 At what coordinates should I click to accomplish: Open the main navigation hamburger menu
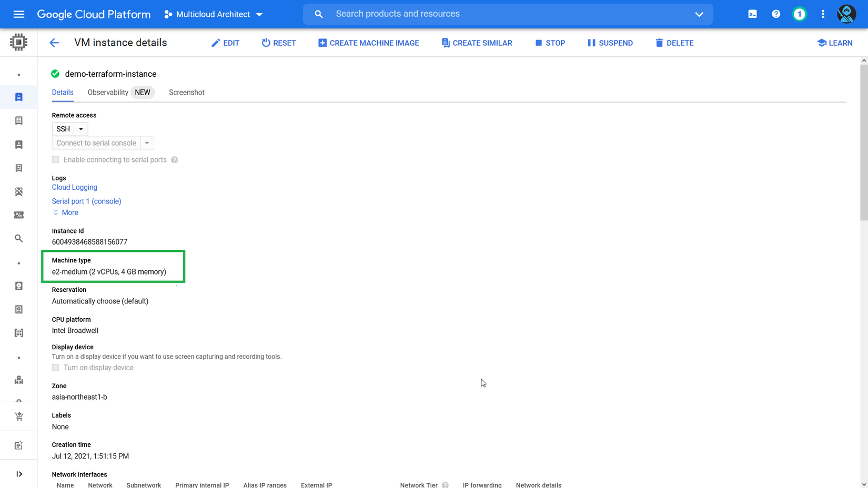(19, 14)
